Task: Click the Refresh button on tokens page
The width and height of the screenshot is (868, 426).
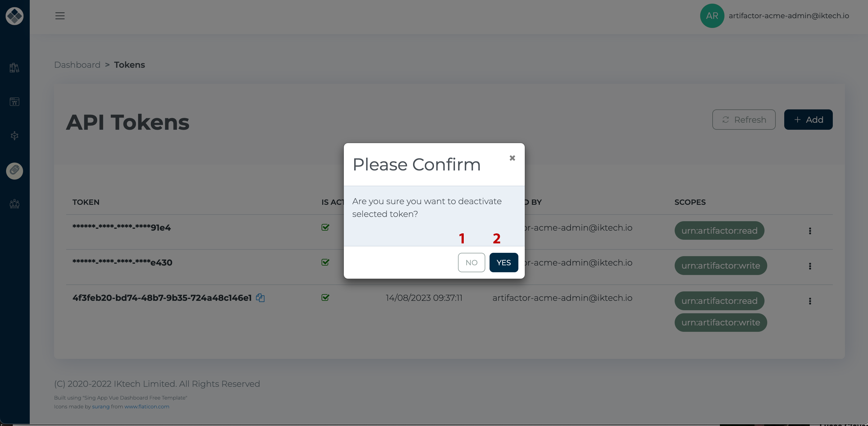Action: [x=744, y=119]
